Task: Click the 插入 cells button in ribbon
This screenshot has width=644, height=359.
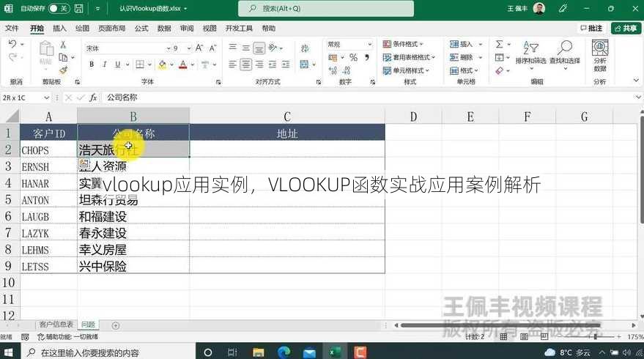Action: click(462, 44)
